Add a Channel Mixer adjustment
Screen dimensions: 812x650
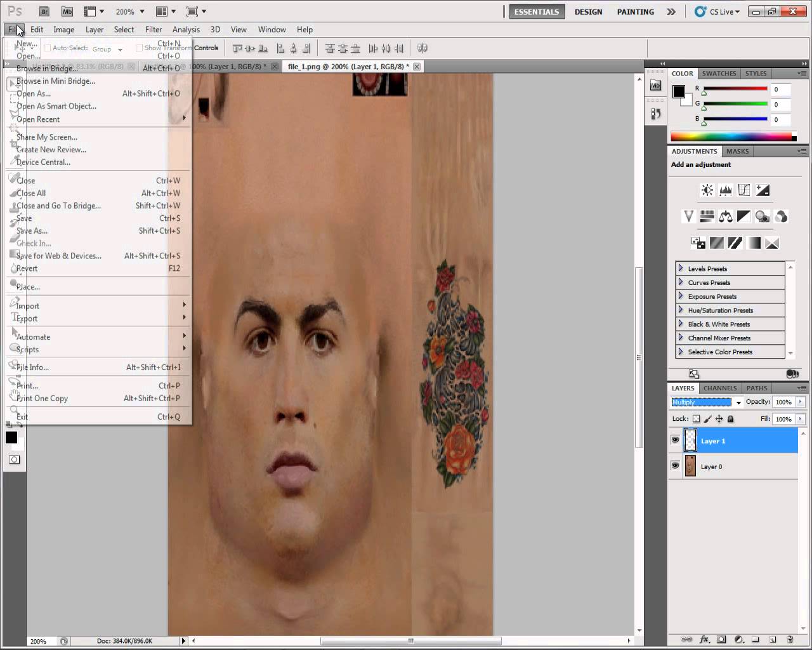click(782, 216)
